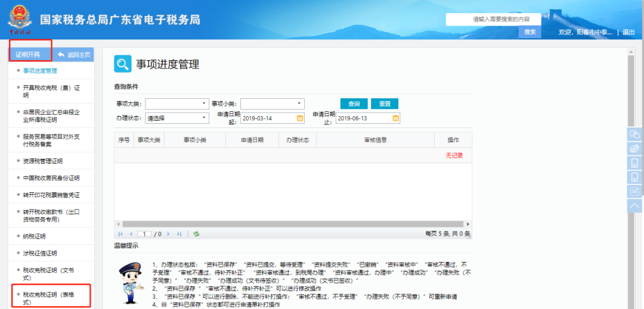
Task: Click the 查询条件 heading
Action: (126, 87)
